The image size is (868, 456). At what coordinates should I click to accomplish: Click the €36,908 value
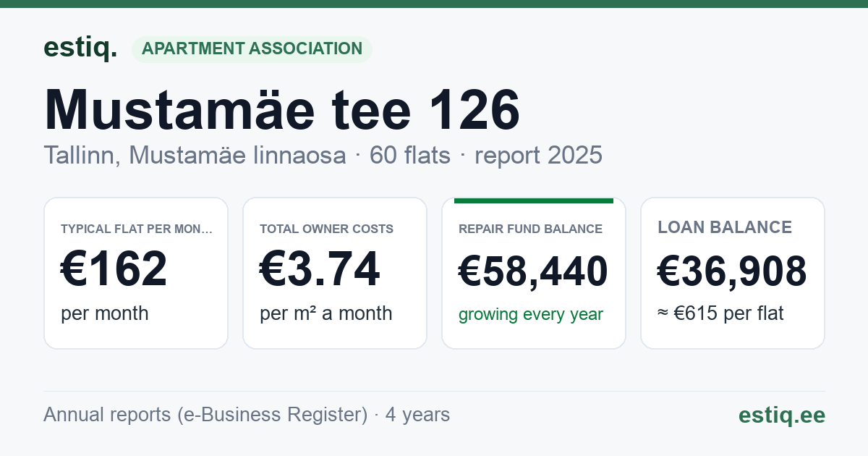click(x=732, y=272)
